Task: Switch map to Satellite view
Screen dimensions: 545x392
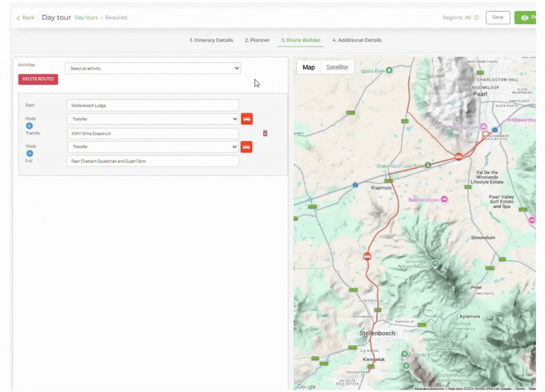Action: 337,67
